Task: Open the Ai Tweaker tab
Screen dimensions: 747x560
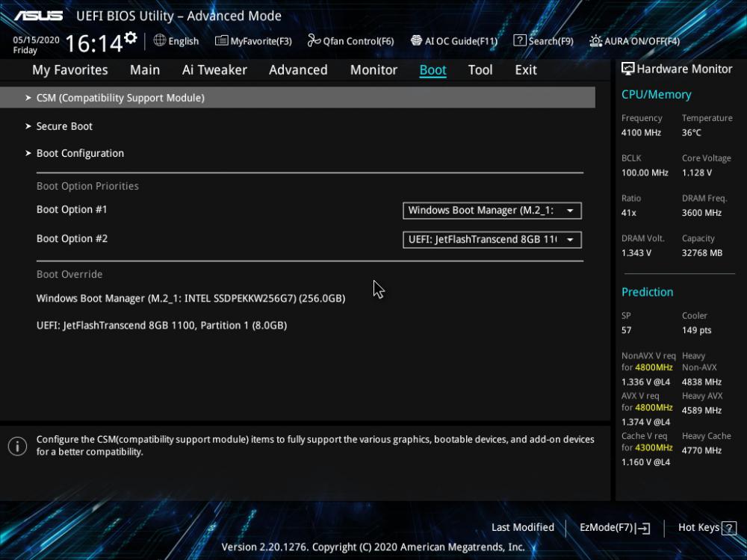Action: tap(214, 70)
